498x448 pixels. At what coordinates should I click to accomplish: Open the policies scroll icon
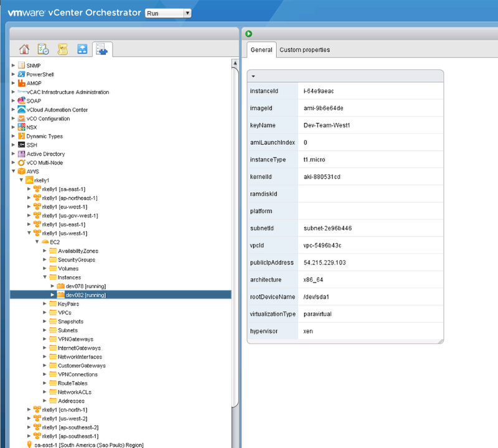click(x=63, y=49)
